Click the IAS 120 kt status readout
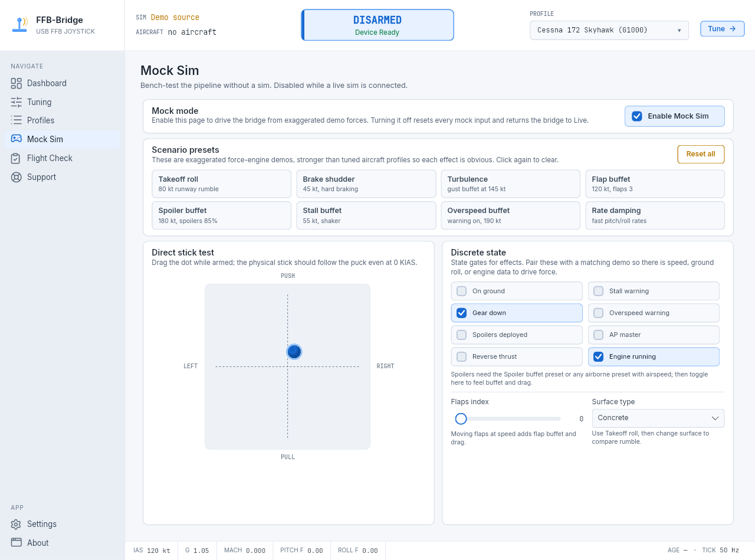The width and height of the screenshot is (755, 560). [x=152, y=551]
